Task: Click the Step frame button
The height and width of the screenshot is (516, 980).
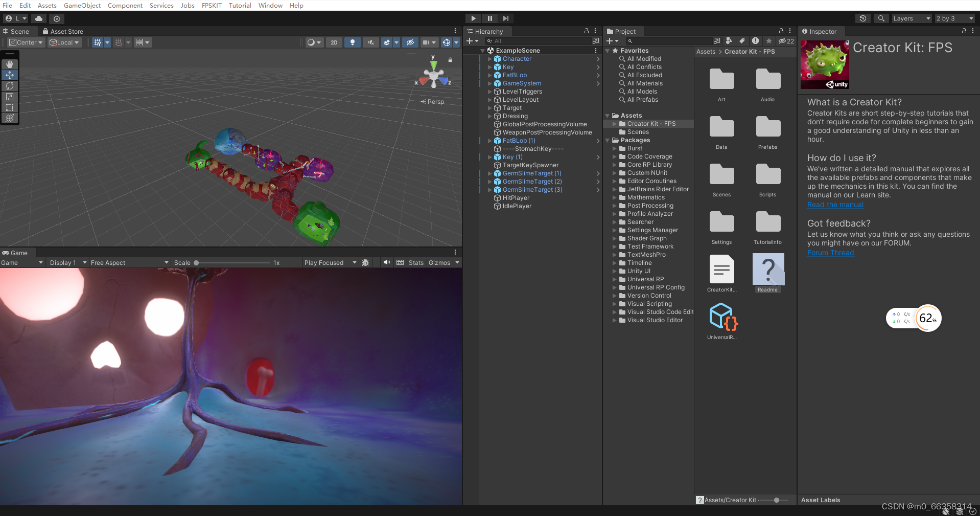Action: coord(506,18)
